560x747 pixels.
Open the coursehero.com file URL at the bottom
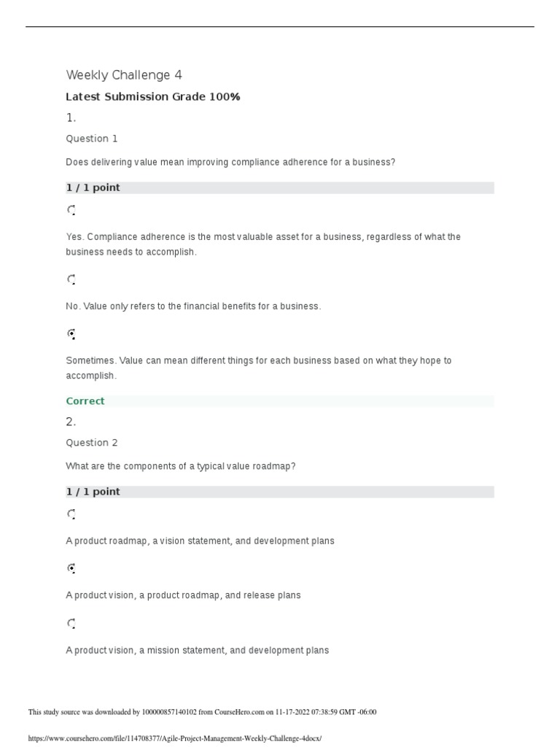[x=174, y=738]
